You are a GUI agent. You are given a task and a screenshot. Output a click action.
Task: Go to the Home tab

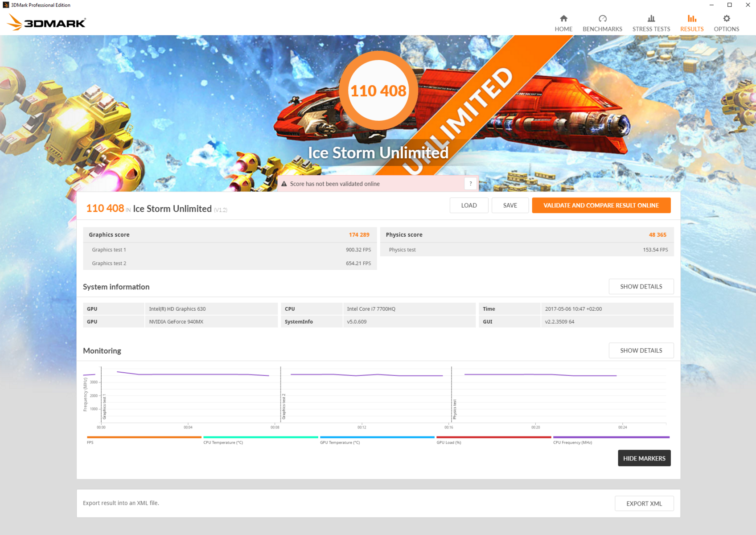click(x=563, y=23)
